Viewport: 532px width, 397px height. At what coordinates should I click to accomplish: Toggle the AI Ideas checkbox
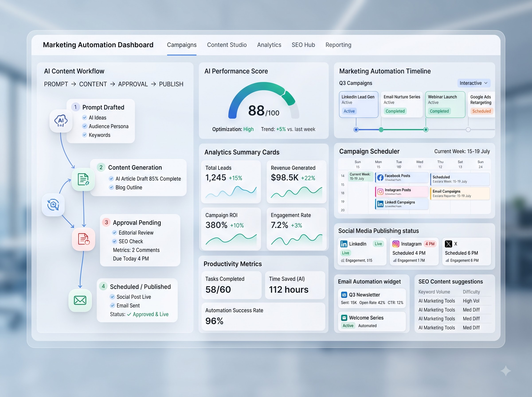click(84, 117)
